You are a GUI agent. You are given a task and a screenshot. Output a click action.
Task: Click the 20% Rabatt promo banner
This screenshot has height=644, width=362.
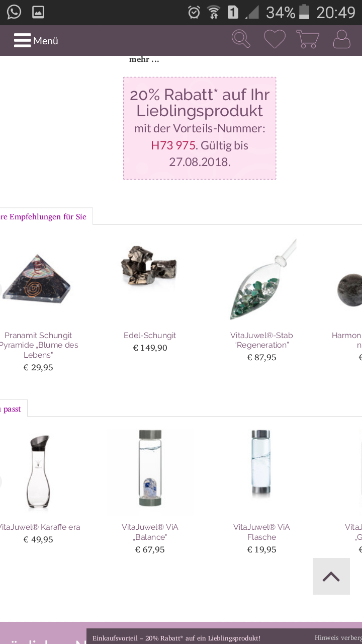click(x=200, y=128)
